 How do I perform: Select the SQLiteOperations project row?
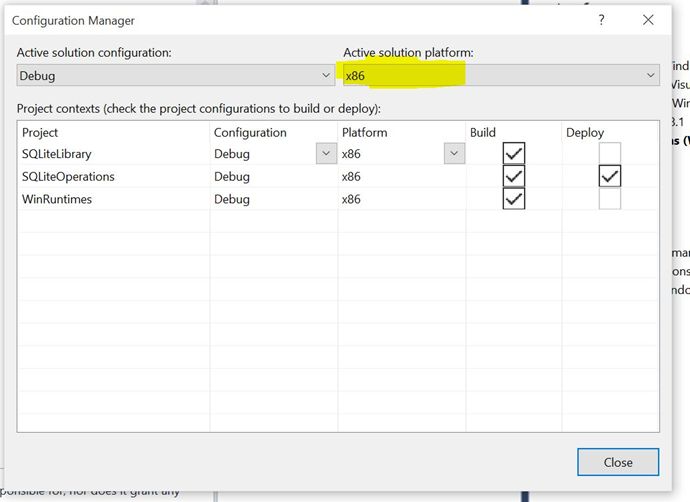pyautogui.click(x=68, y=177)
